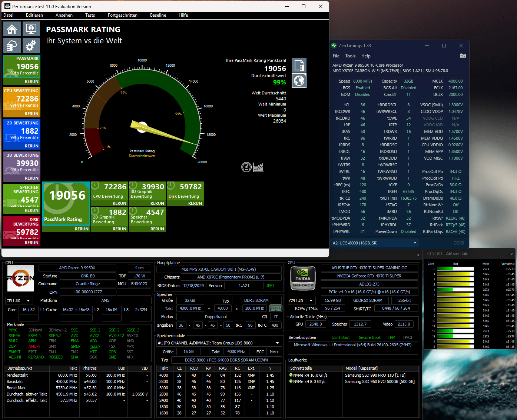Click the Boost Max row in Betriebspunkt table
The image size is (517, 420).
click(77, 388)
